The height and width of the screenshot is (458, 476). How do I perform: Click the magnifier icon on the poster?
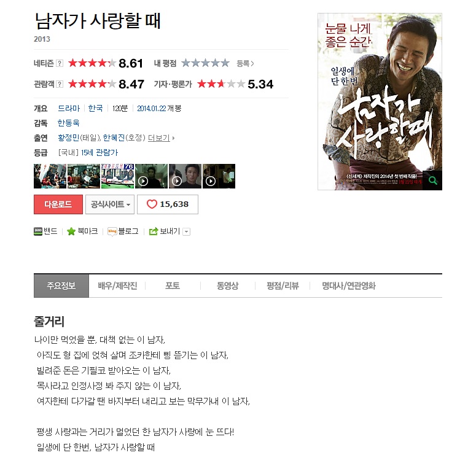pyautogui.click(x=432, y=180)
